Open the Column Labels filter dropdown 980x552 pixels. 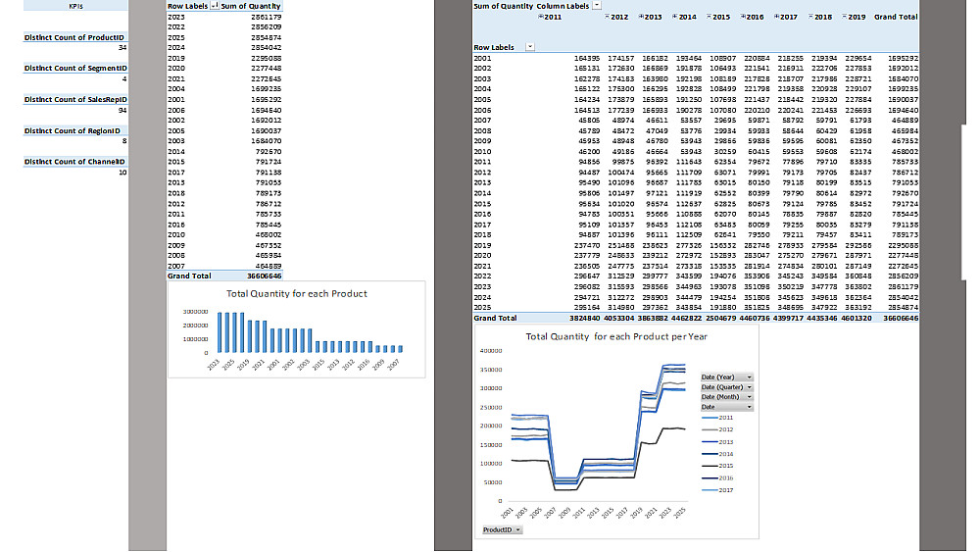[597, 6]
